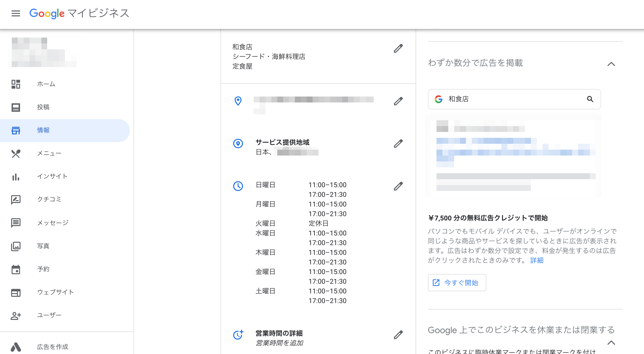The width and height of the screenshot is (644, 354).
Task: Open the 詳細 link in ad description
Action: tap(537, 260)
